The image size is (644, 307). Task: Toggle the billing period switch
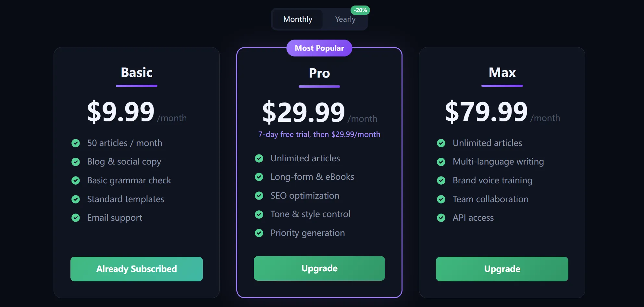319,19
